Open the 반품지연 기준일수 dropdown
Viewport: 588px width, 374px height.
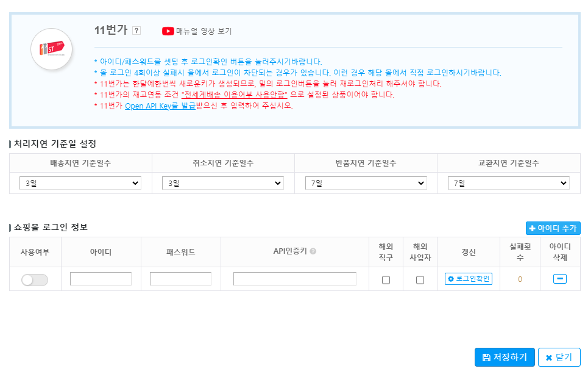[365, 182]
